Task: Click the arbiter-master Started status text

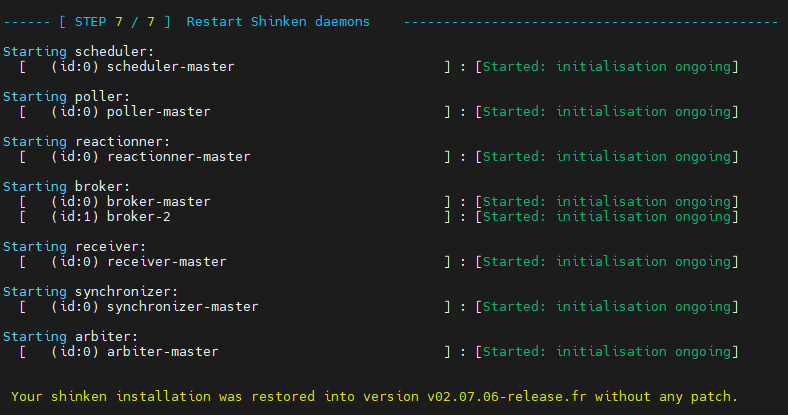Action: click(610, 352)
